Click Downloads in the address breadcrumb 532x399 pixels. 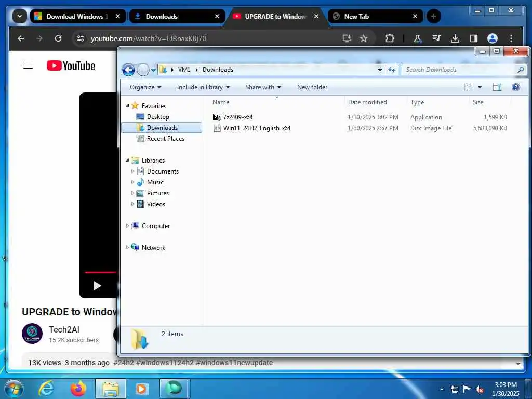218,70
